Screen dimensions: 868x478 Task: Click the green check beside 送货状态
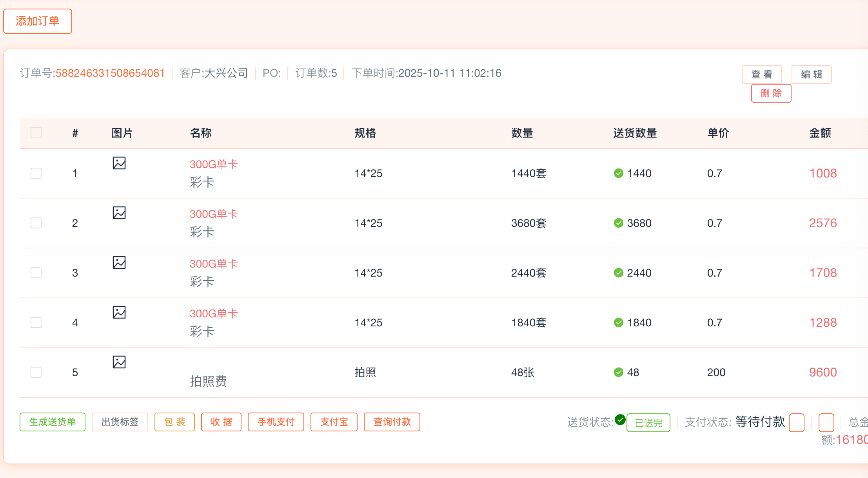(620, 420)
